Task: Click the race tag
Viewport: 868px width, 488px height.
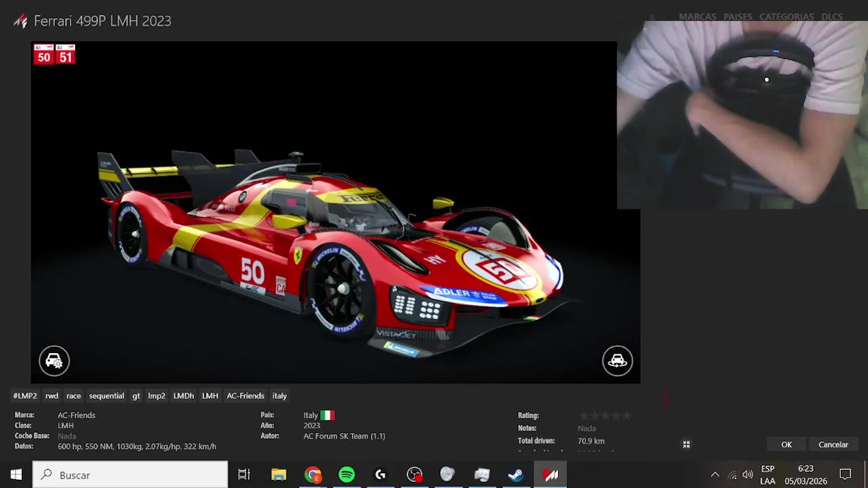Action: 73,396
